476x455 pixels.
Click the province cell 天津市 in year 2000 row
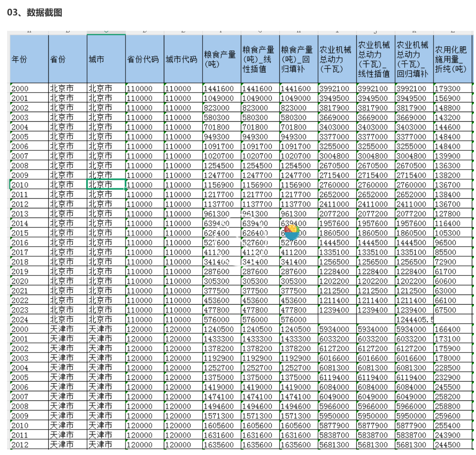click(68, 329)
